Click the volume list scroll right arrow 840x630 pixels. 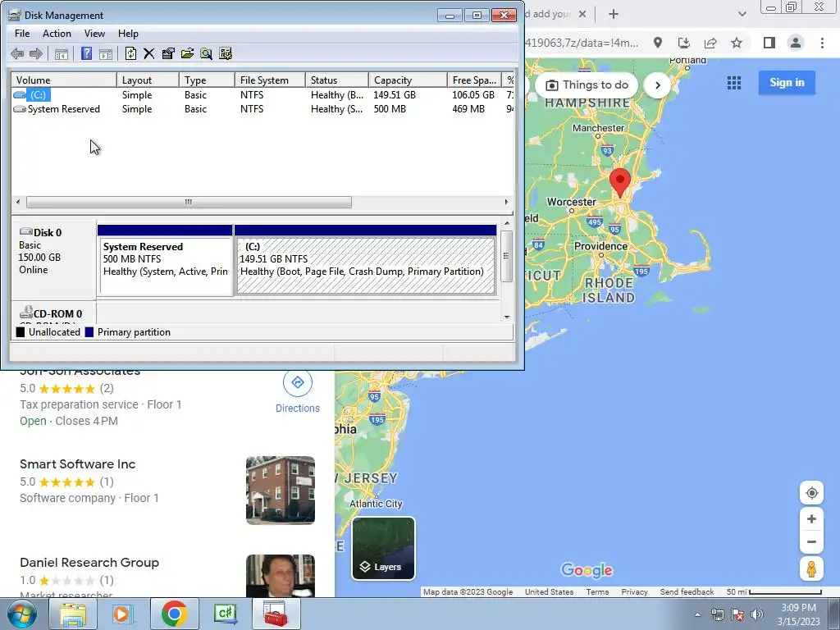[505, 202]
